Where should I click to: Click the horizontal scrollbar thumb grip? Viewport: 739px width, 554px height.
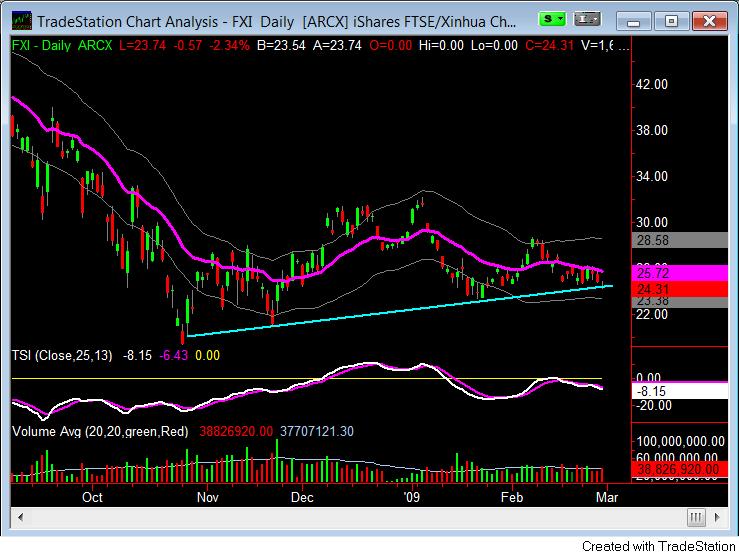tap(696, 517)
